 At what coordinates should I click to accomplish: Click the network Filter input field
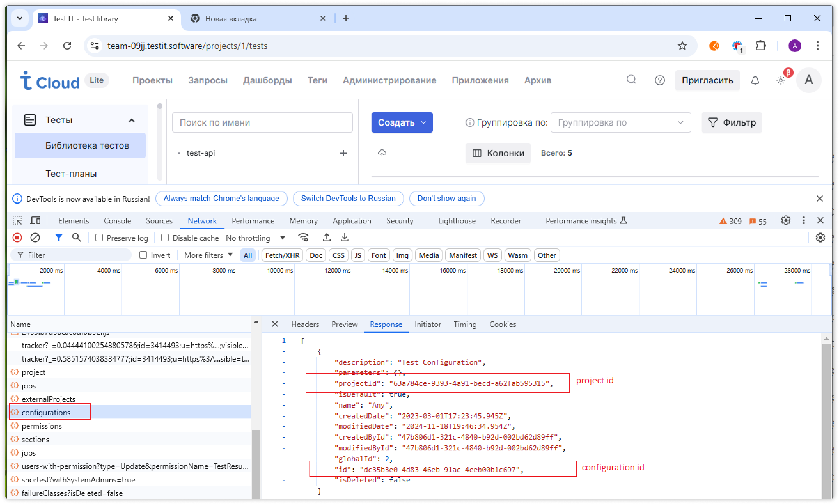point(71,255)
